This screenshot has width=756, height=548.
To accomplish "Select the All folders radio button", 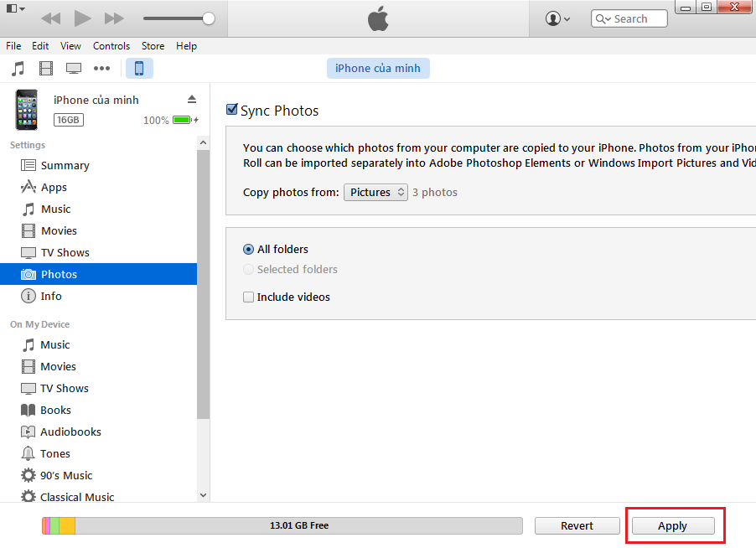I will [248, 249].
